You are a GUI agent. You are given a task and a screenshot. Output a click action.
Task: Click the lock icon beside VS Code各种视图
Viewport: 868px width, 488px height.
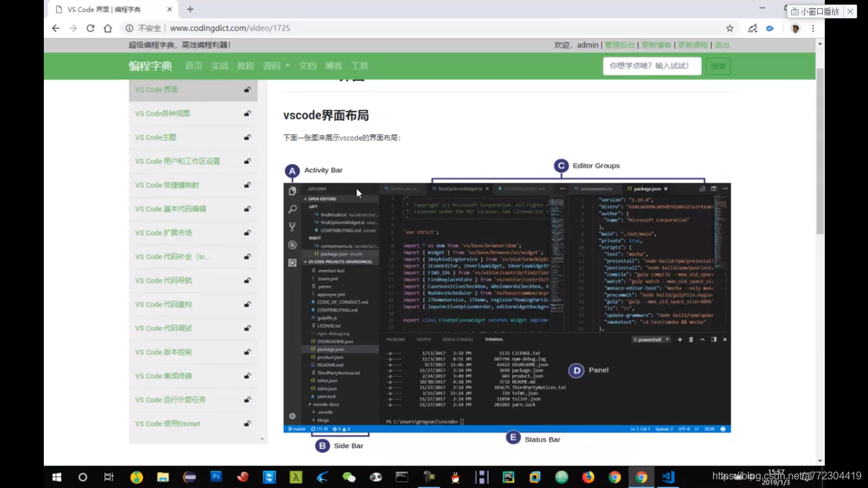tap(247, 114)
